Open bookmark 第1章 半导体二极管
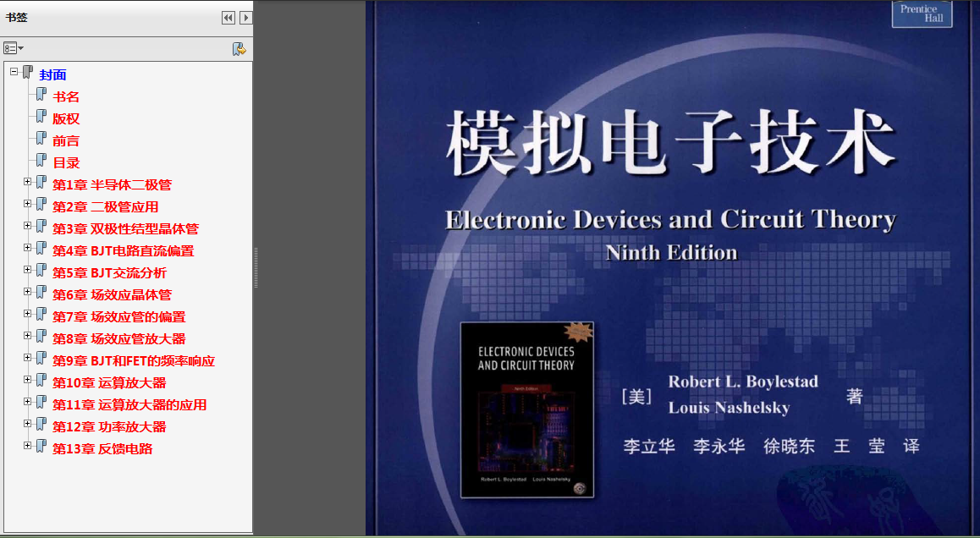This screenshot has width=980, height=538. 112,185
